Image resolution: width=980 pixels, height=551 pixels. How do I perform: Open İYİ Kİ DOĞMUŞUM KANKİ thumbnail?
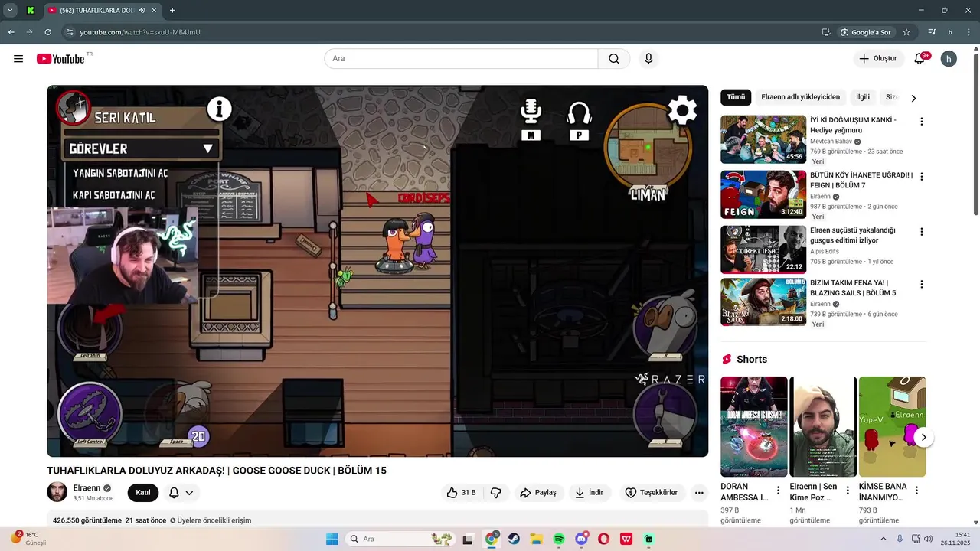coord(763,139)
